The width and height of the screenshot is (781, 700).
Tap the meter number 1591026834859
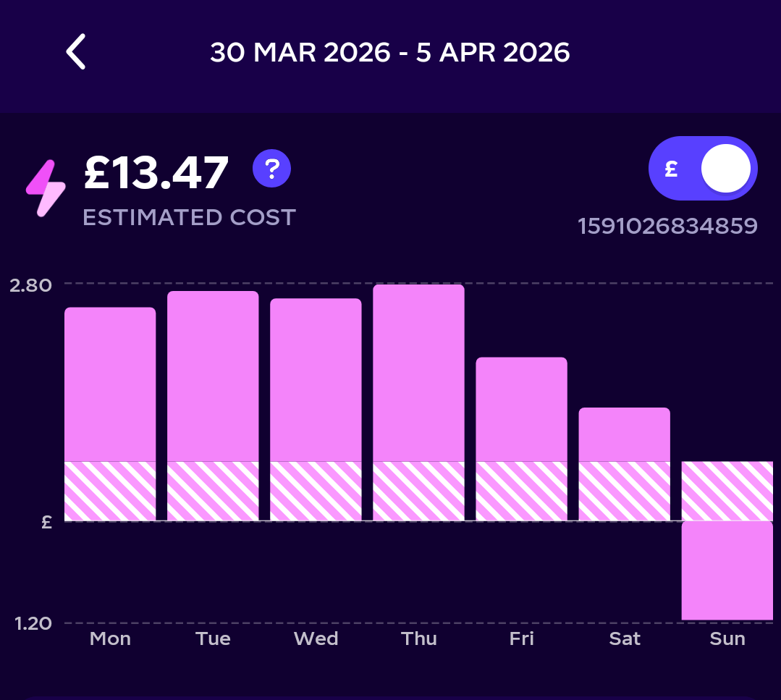[667, 227]
